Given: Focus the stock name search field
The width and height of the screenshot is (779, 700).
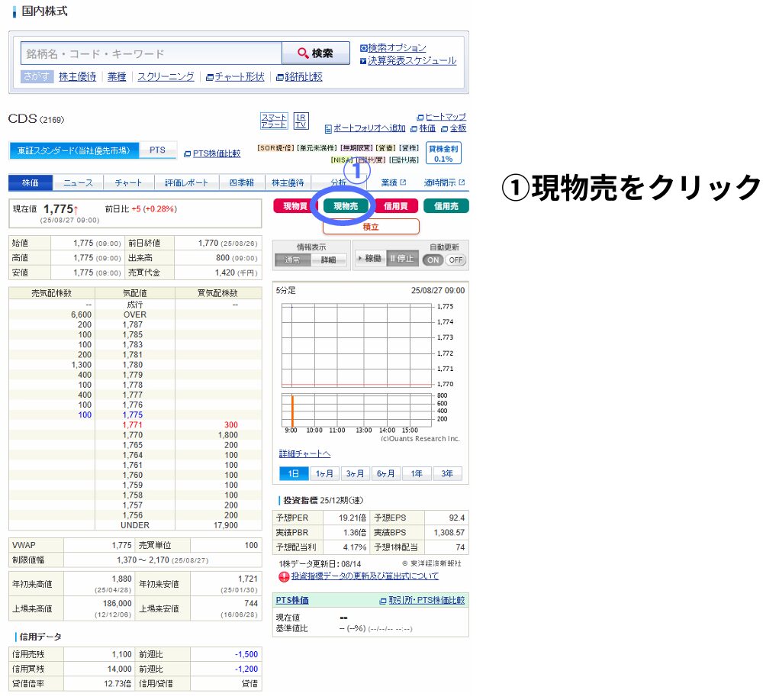Looking at the screenshot, I should [151, 53].
